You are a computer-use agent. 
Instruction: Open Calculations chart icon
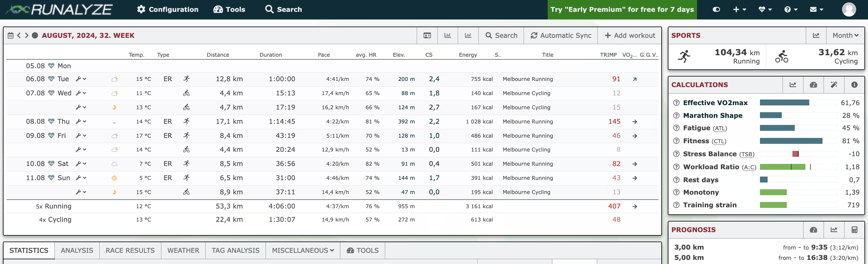[x=792, y=85]
